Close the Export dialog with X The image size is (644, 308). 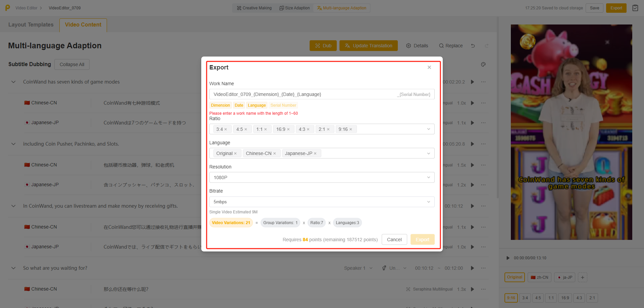(x=429, y=67)
